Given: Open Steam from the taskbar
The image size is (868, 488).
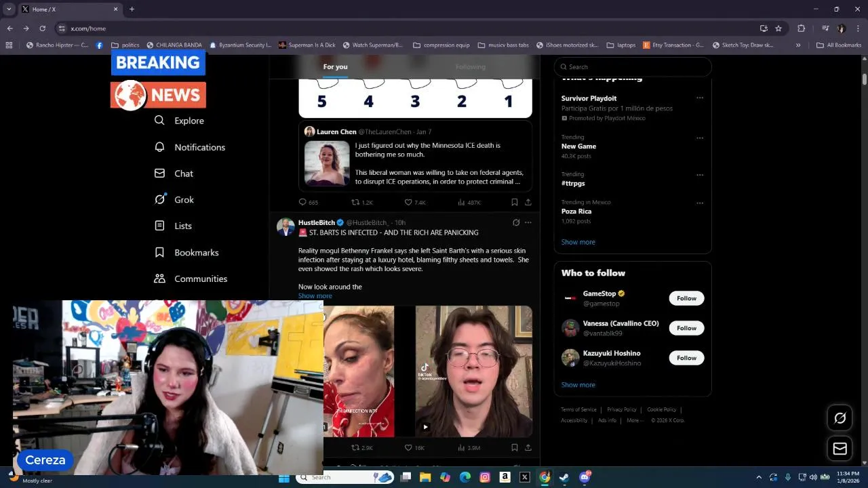Looking at the screenshot, I should pyautogui.click(x=564, y=477).
